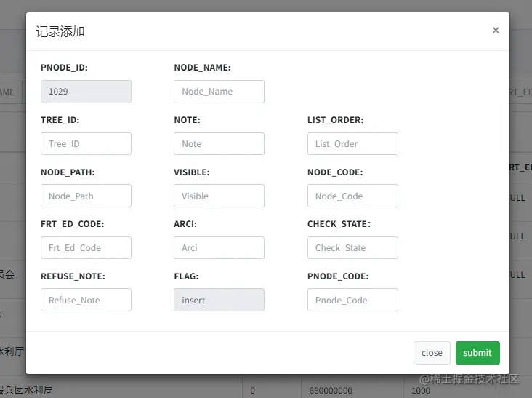The image size is (532, 398).
Task: Focus the Node_Path text field
Action: pyautogui.click(x=86, y=196)
